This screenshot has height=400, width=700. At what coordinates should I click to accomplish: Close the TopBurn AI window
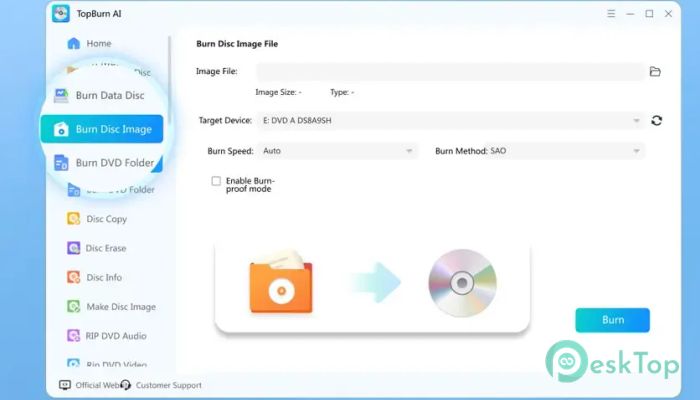point(668,14)
